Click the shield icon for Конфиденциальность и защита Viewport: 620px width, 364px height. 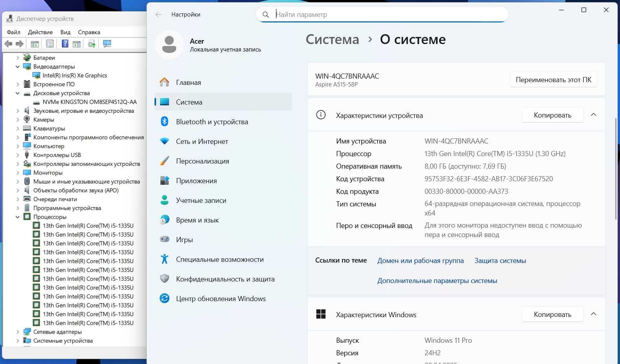click(x=164, y=279)
